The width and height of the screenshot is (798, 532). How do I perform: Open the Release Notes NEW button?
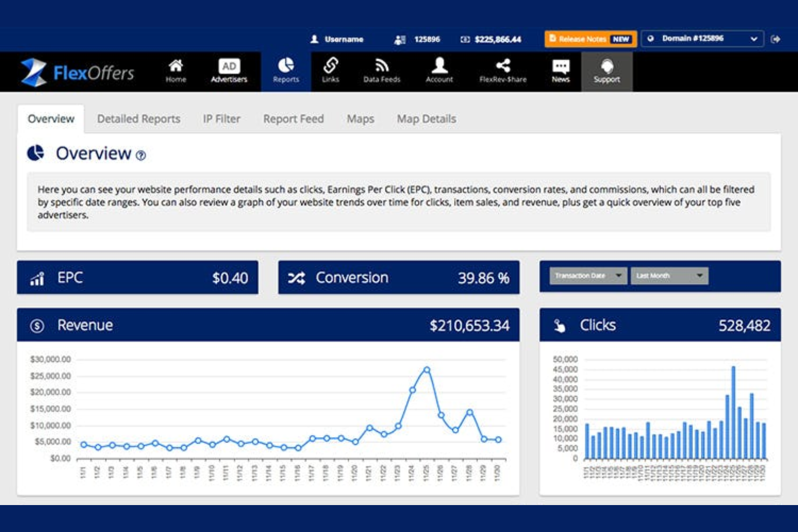tap(590, 39)
